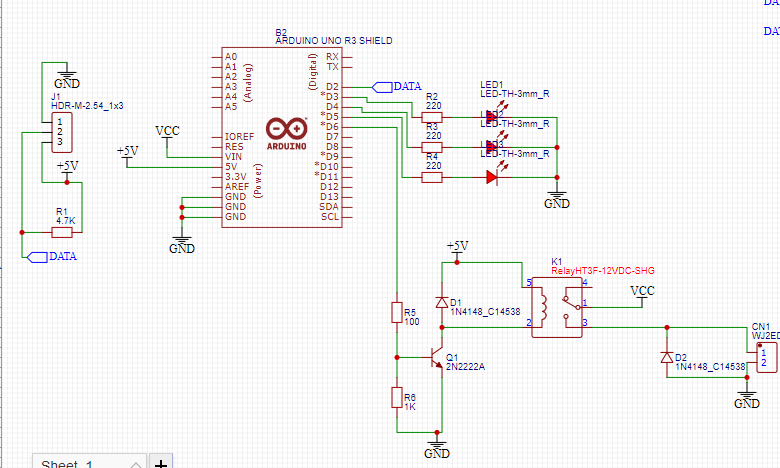
Task: Click the B2 designator above the Arduino
Action: pos(281,33)
